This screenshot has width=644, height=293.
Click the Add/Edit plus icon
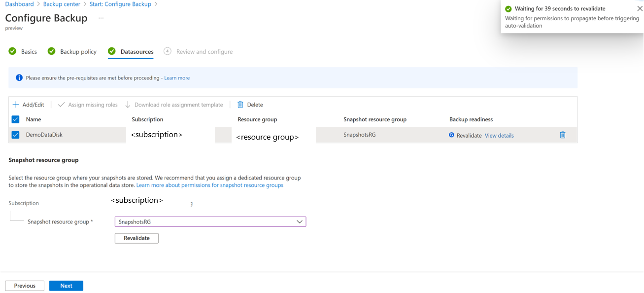coord(16,105)
